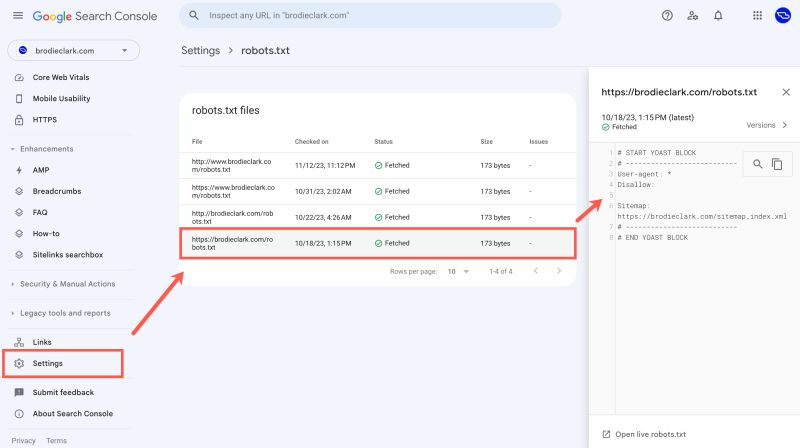Open the hamburger navigation menu

[18, 15]
